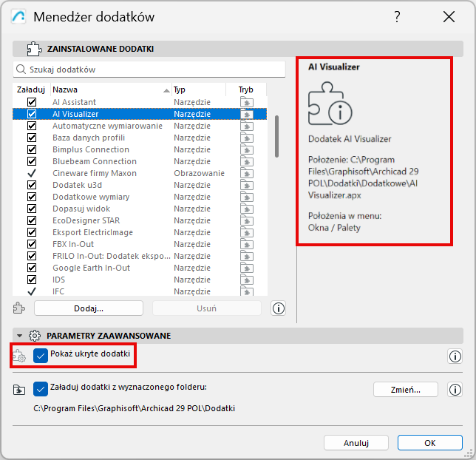Click the info button next to Usuń
Screen dimensions: 476x460
point(279,308)
